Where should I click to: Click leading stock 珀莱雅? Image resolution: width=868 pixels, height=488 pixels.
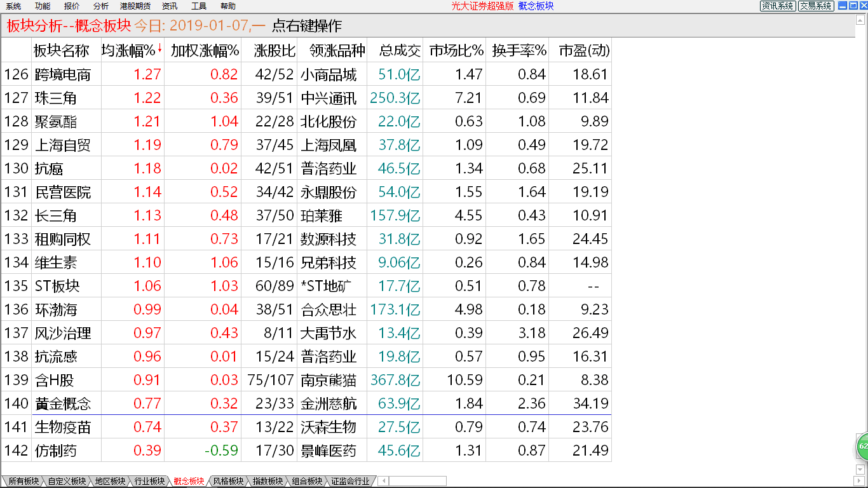coord(322,215)
